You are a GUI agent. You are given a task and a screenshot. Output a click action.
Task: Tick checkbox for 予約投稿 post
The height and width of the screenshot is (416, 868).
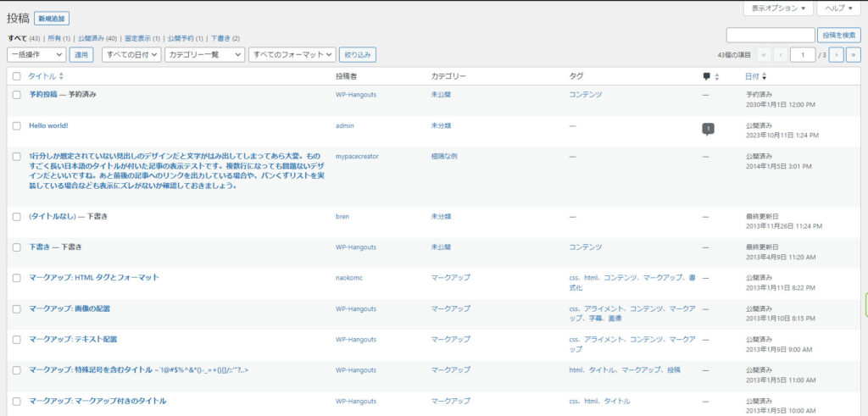coord(16,95)
